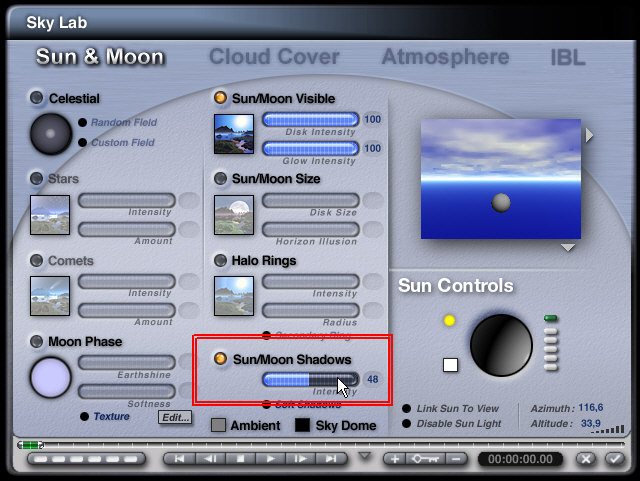
Task: Enable the moon Texture option
Action: pos(84,416)
